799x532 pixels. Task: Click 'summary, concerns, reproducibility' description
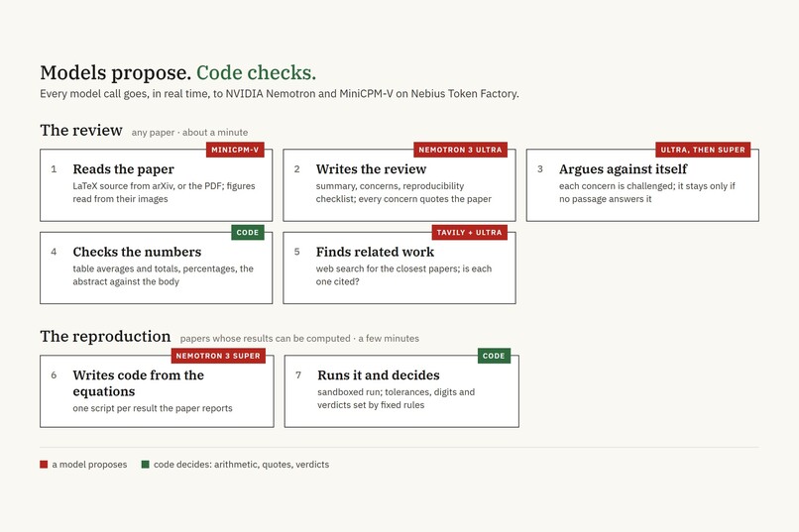pos(403,192)
